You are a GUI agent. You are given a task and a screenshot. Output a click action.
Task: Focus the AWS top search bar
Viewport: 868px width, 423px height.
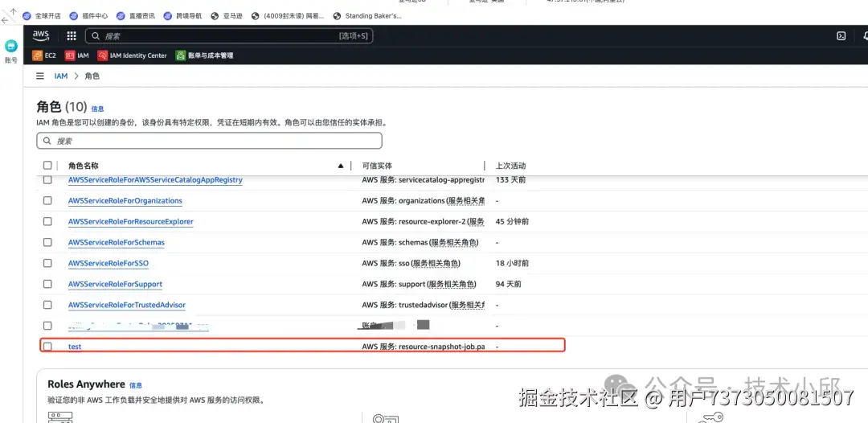(229, 36)
